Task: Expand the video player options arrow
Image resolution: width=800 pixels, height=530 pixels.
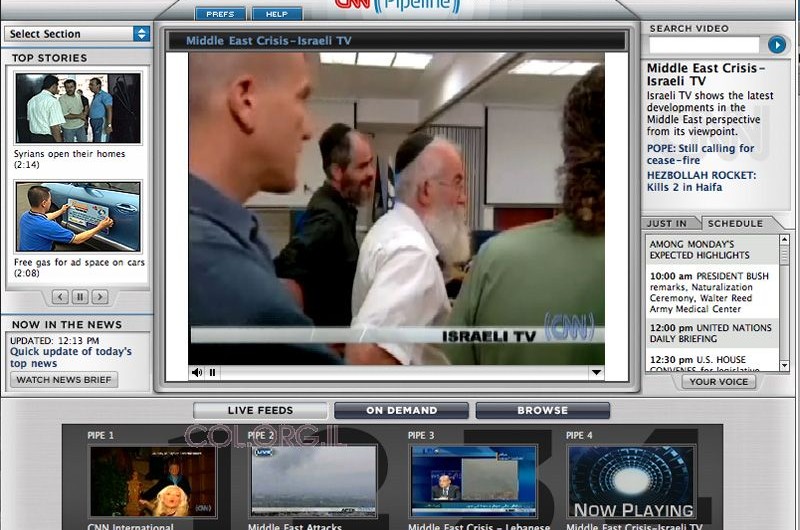Action: point(596,372)
